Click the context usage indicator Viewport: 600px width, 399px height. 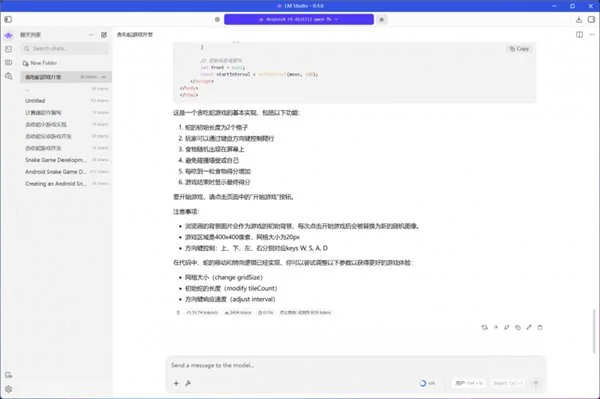427,383
